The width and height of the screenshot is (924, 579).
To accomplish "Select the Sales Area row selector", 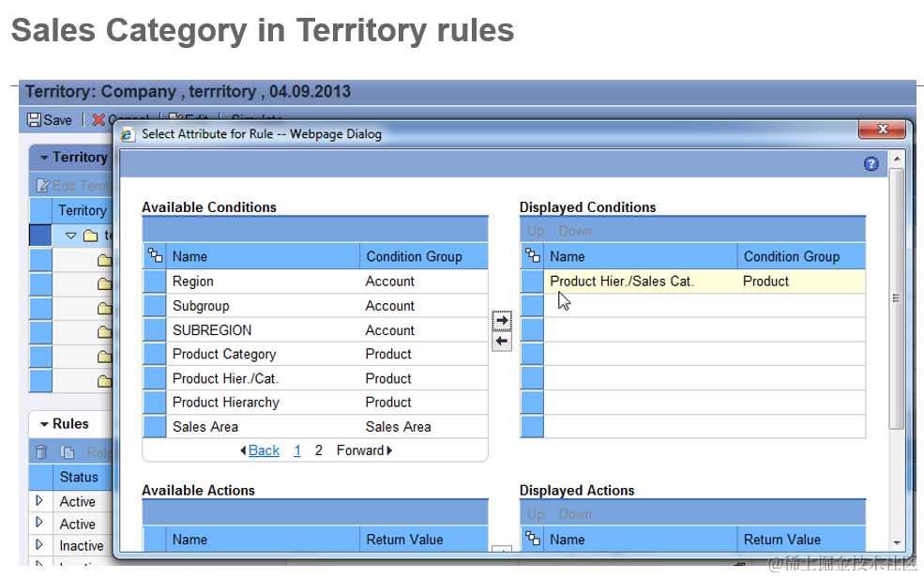I will pyautogui.click(x=155, y=426).
